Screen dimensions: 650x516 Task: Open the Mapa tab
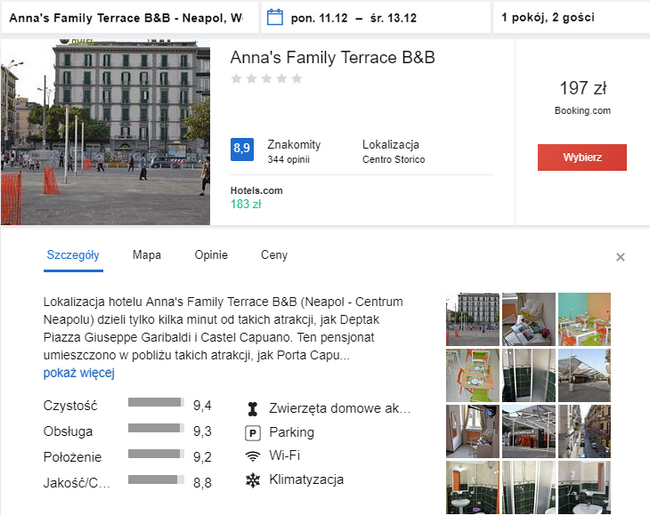147,255
